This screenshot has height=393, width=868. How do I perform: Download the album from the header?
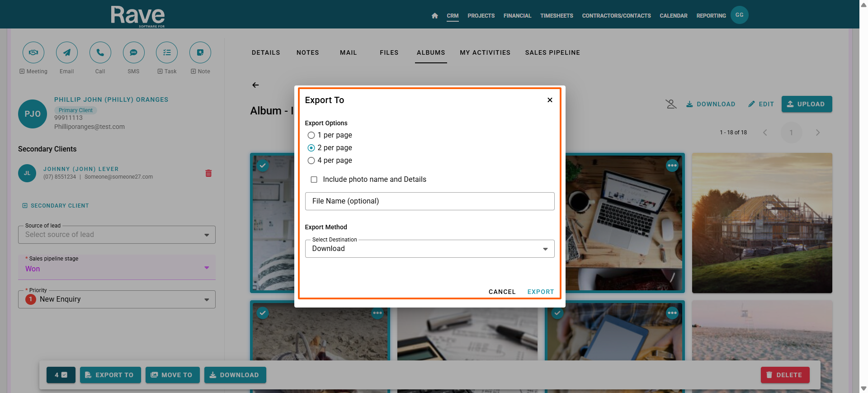coord(711,104)
